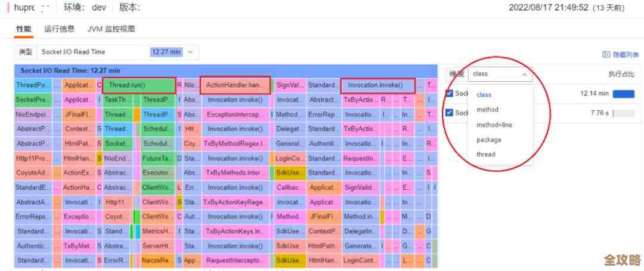Toggle the first Socket checkbox (12.14 min)
The image size is (644, 271).
tap(450, 94)
